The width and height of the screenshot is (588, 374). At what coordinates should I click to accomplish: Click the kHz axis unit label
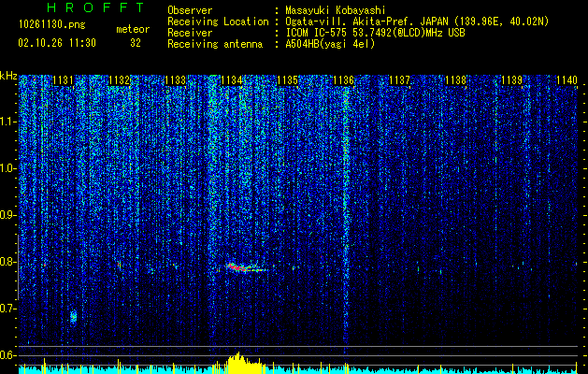tap(8, 76)
